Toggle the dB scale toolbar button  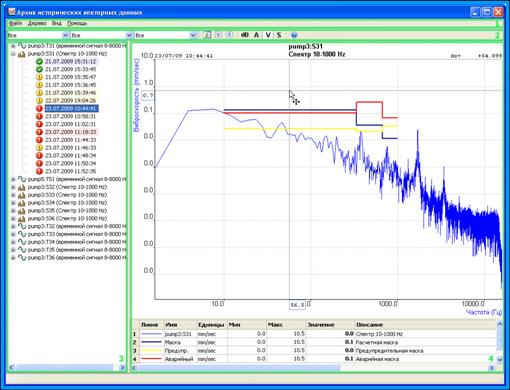point(244,35)
